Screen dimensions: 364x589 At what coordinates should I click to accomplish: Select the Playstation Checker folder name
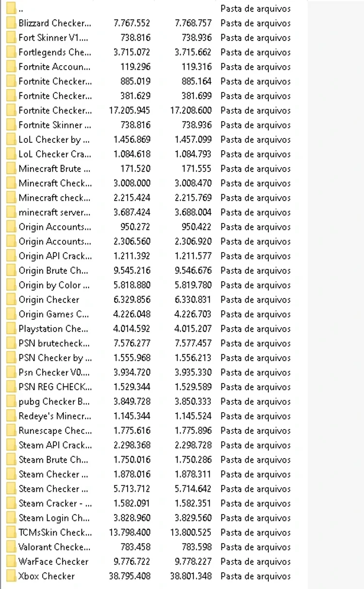pyautogui.click(x=53, y=329)
